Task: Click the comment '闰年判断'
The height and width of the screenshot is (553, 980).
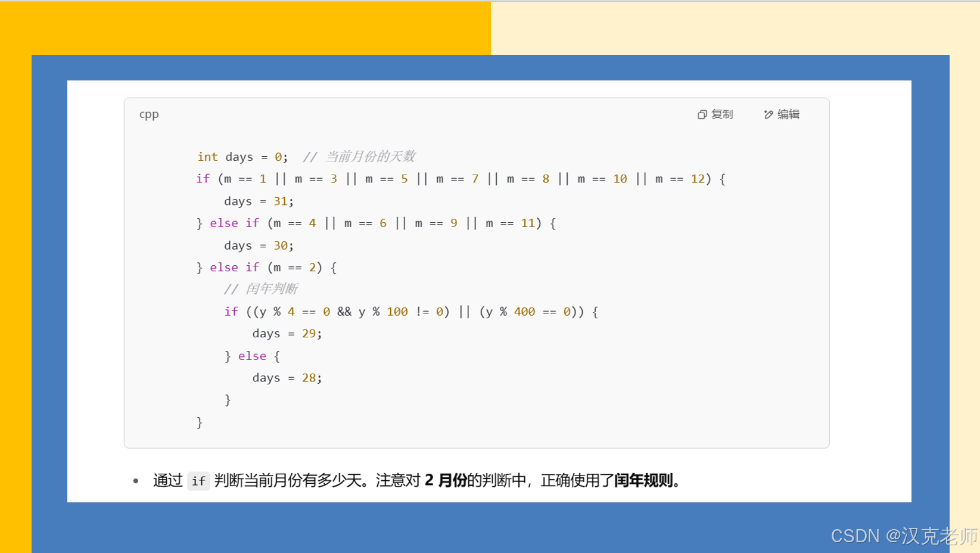Action: (272, 289)
